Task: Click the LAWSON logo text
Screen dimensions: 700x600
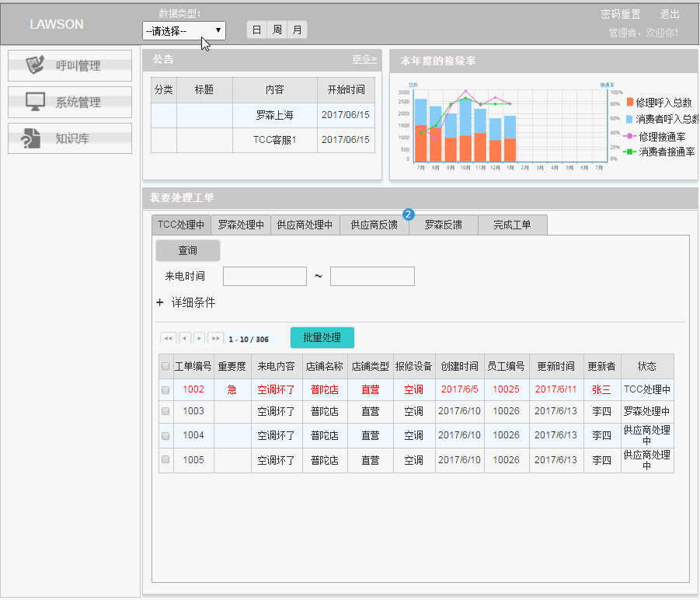Action: point(57,24)
